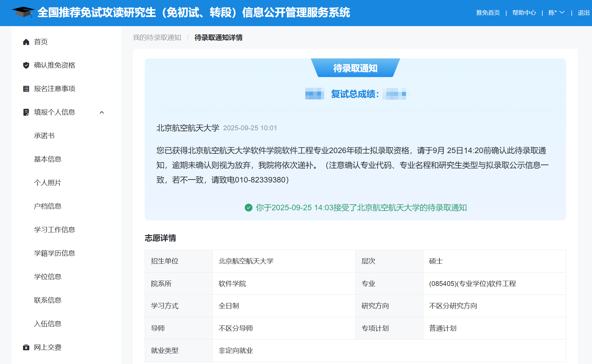
Task: Open the 联系信息 page
Action: click(47, 300)
